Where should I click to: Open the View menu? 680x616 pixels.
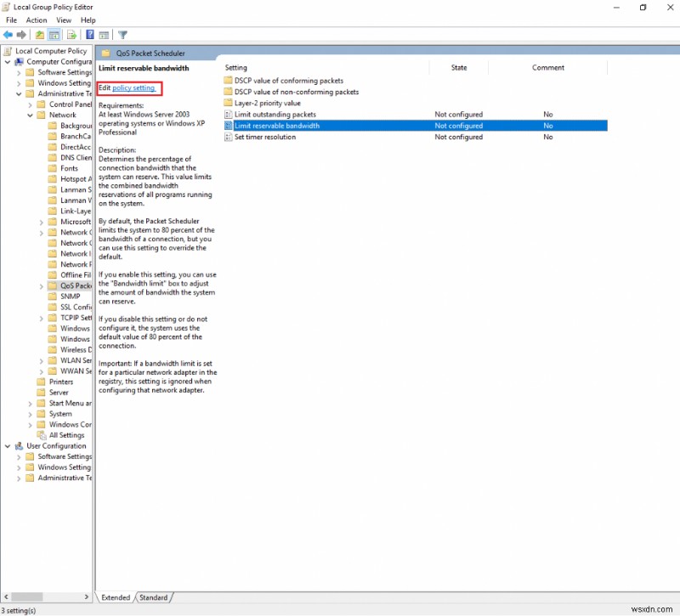click(64, 20)
